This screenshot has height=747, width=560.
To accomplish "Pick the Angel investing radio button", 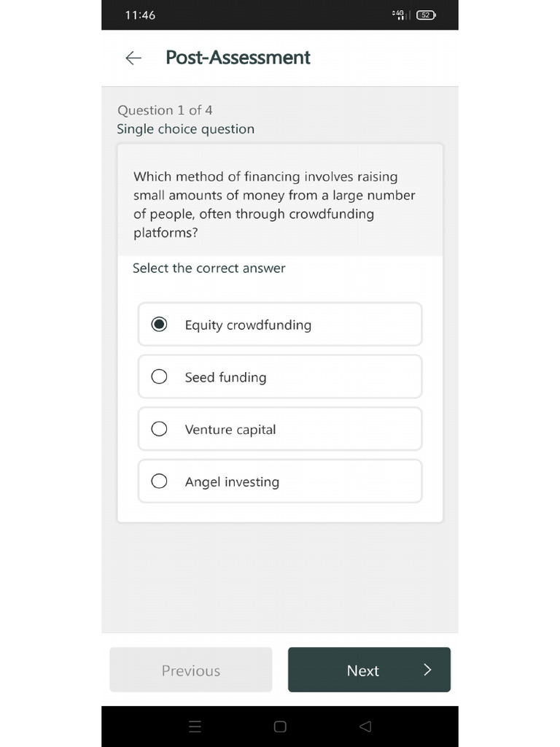I will point(159,481).
